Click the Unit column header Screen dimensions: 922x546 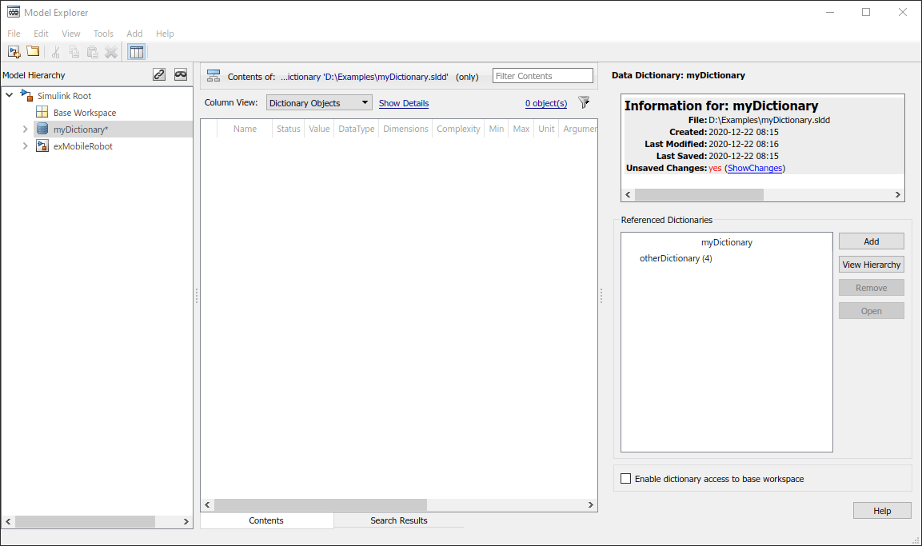point(546,129)
